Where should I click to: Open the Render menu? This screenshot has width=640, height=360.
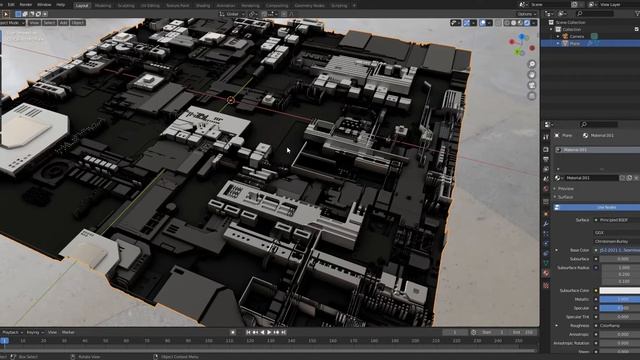tap(26, 4)
